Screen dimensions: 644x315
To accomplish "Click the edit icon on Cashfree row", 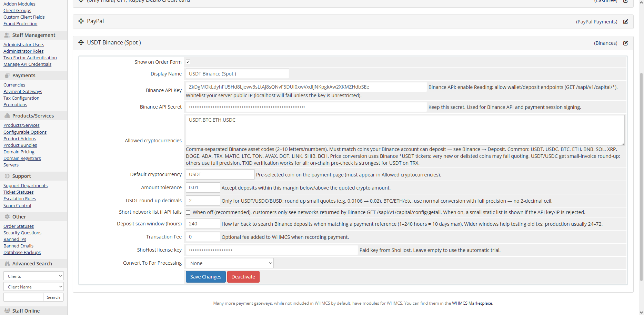I will (625, 1).
